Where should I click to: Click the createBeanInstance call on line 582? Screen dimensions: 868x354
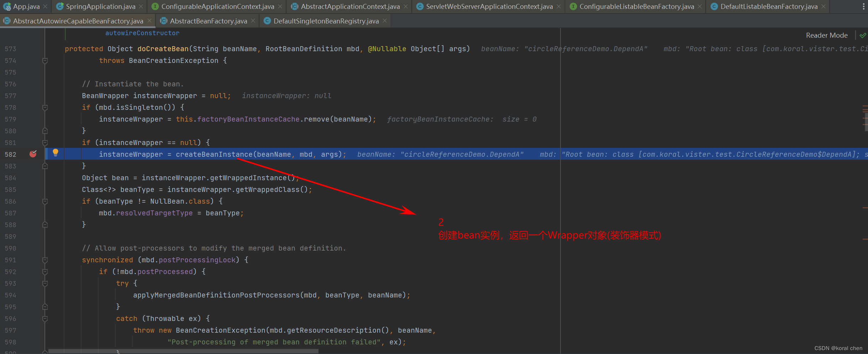pyautogui.click(x=214, y=154)
